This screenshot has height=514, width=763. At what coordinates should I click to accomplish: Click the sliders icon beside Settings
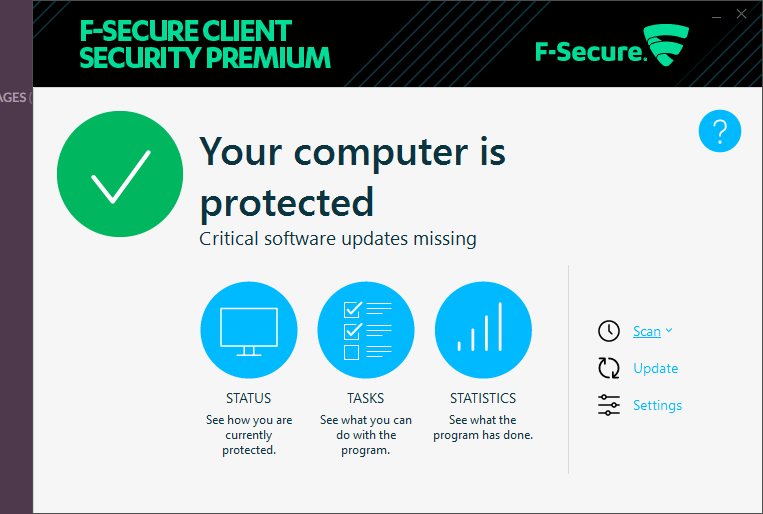(x=609, y=405)
